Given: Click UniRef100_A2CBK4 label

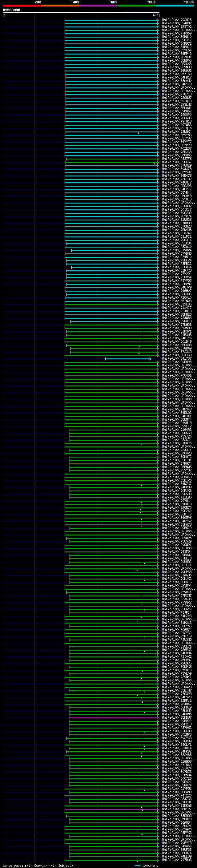Looking at the screenshot, I should pos(177,267).
